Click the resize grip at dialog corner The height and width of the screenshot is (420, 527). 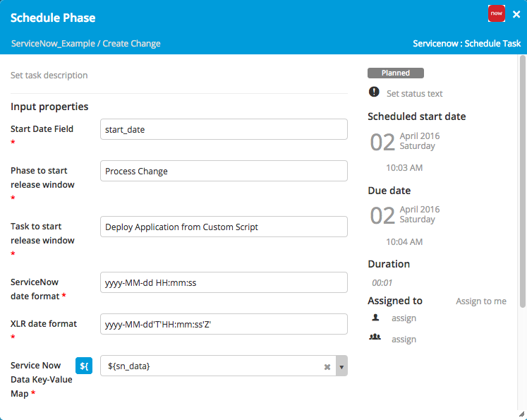521,414
